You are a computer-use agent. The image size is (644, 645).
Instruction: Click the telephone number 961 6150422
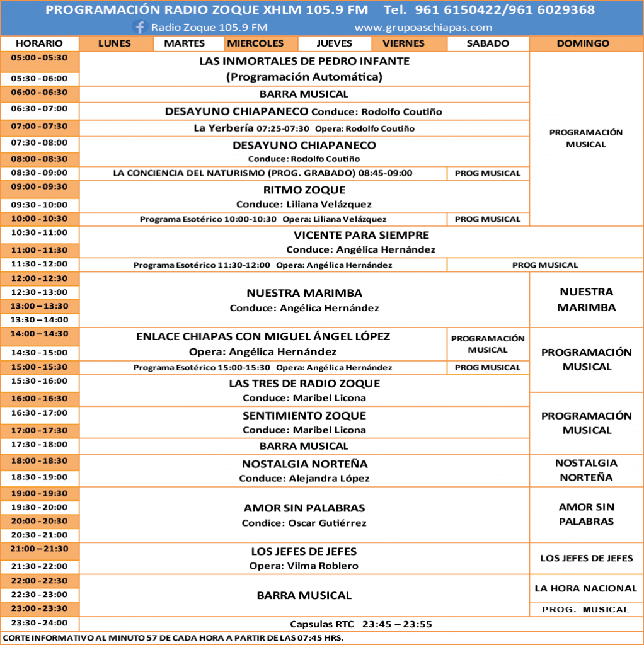[x=457, y=10]
